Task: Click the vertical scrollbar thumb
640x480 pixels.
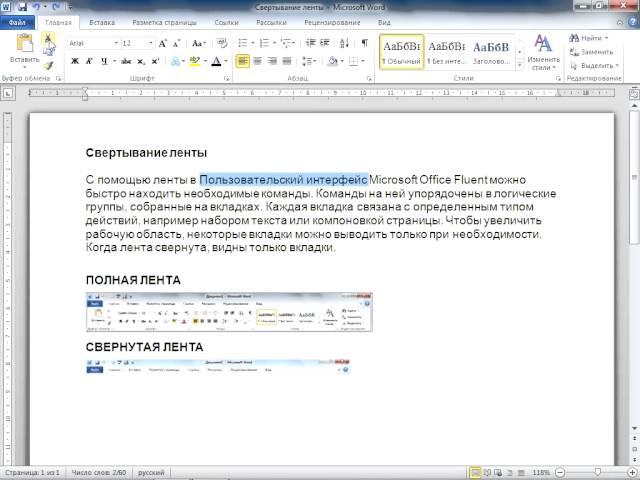Action: coord(634,178)
